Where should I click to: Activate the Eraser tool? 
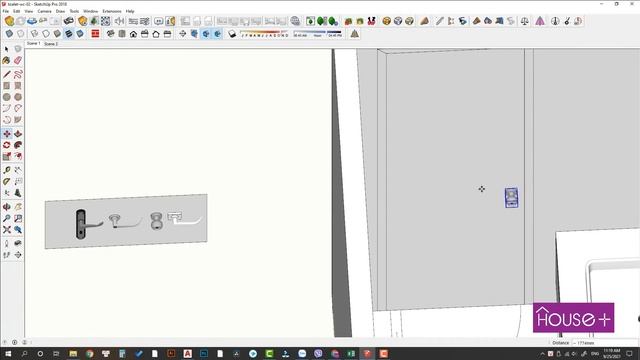(x=18, y=60)
